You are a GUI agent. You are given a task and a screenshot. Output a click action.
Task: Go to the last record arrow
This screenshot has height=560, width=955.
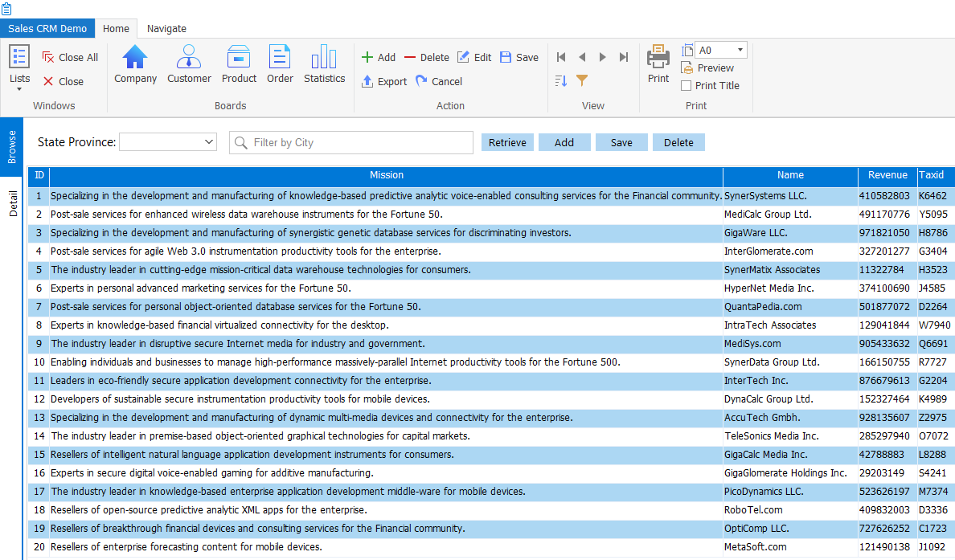point(624,57)
